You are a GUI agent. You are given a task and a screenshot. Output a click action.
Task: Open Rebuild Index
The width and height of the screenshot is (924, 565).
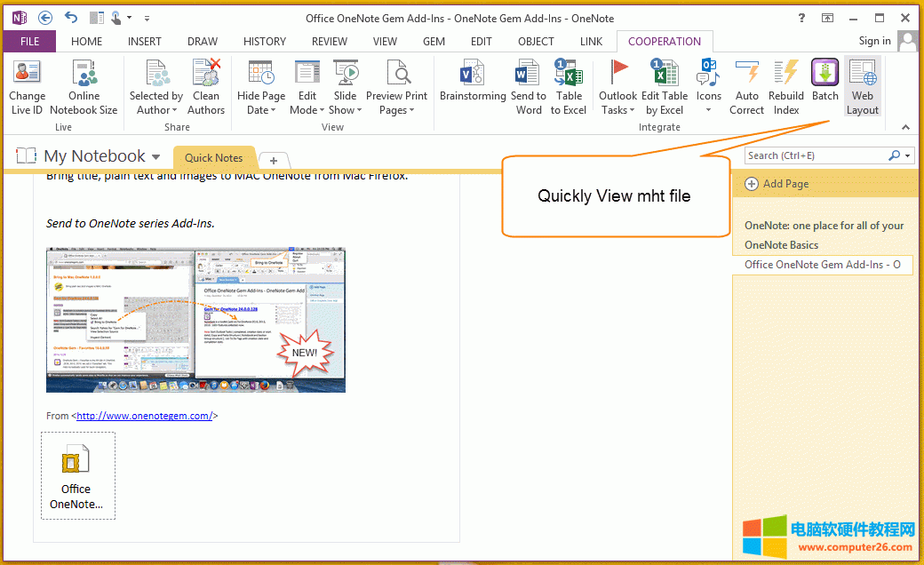point(785,86)
